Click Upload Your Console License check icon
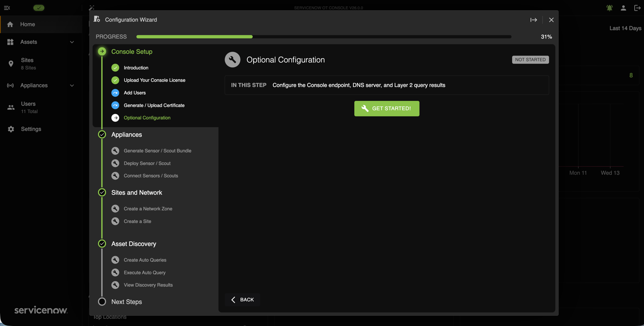 (x=115, y=80)
